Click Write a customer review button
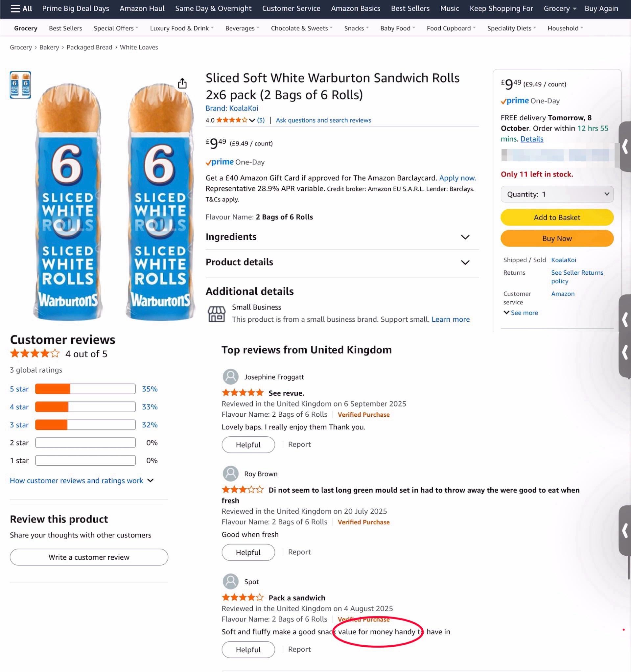The image size is (631, 672). pos(89,557)
